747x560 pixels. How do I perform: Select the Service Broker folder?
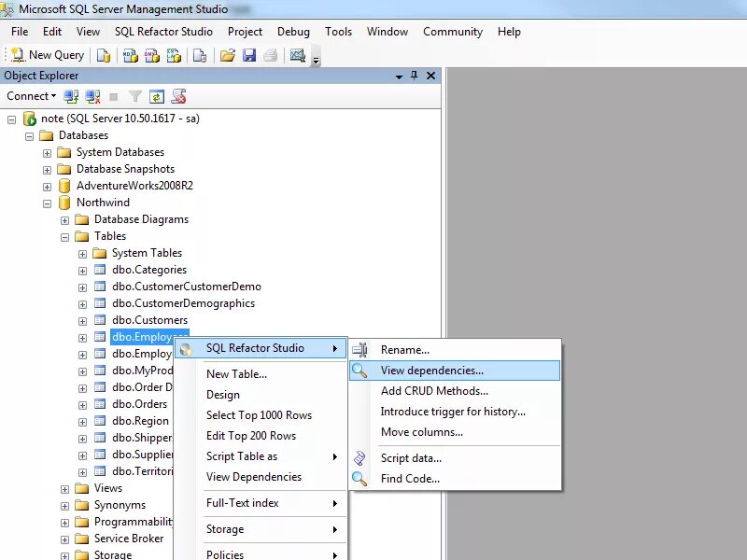pyautogui.click(x=129, y=539)
